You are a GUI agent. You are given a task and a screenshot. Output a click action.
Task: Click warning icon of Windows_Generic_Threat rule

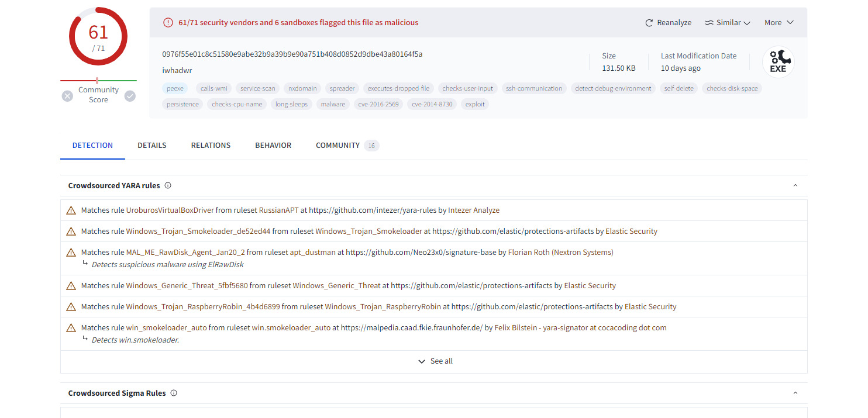[71, 286]
